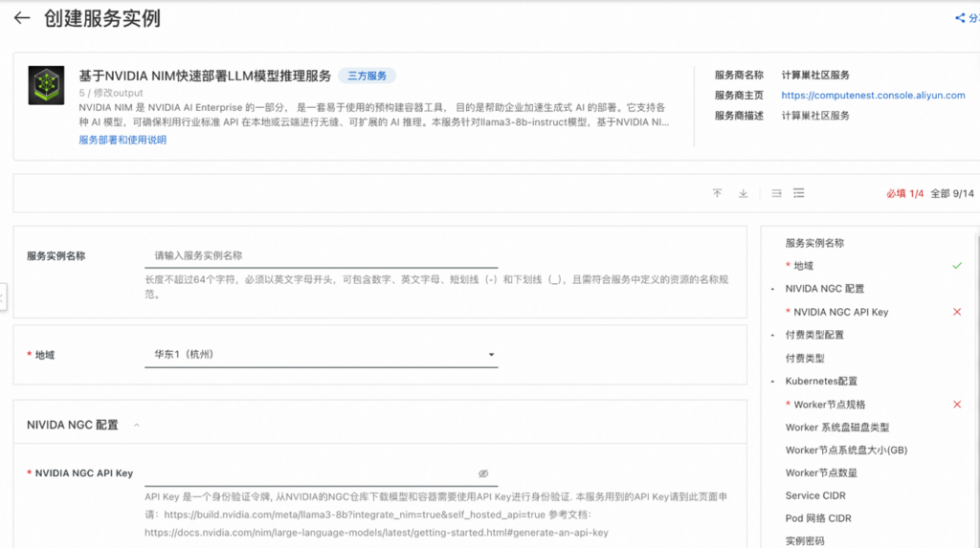Click the NVIDIA NIM service logo thumbnail
Image resolution: width=980 pixels, height=548 pixels.
pyautogui.click(x=46, y=85)
